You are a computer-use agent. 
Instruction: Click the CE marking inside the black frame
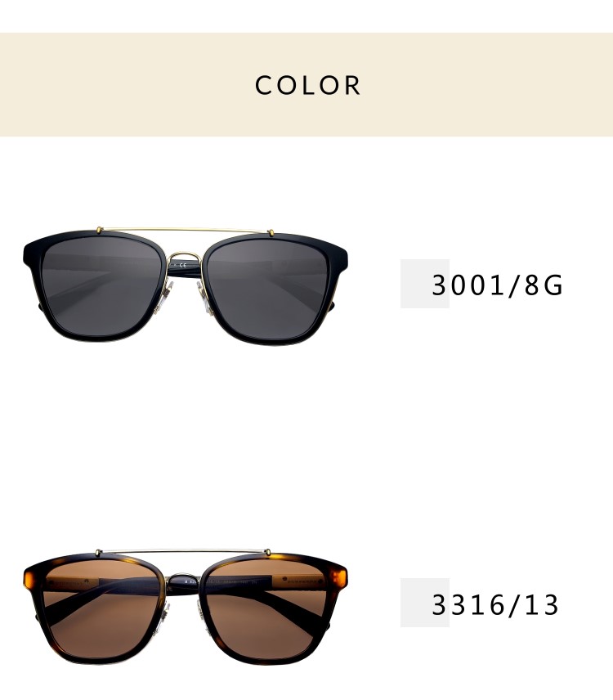click(x=182, y=265)
